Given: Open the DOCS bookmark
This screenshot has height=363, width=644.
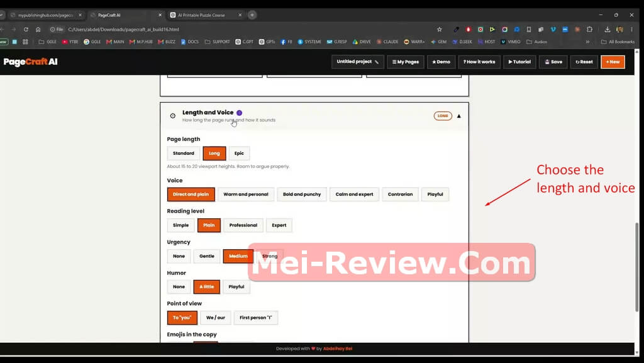Looking at the screenshot, I should [x=190, y=42].
